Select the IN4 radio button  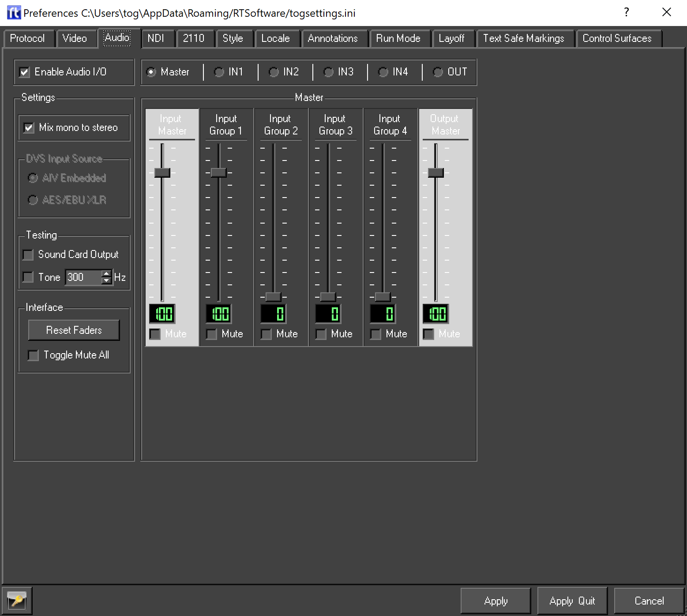tap(383, 72)
